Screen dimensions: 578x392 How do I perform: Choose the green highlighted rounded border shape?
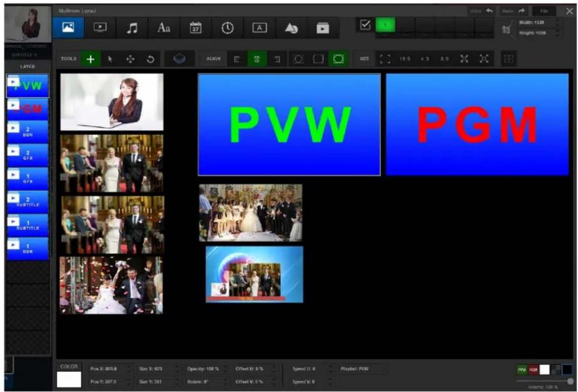(x=338, y=59)
